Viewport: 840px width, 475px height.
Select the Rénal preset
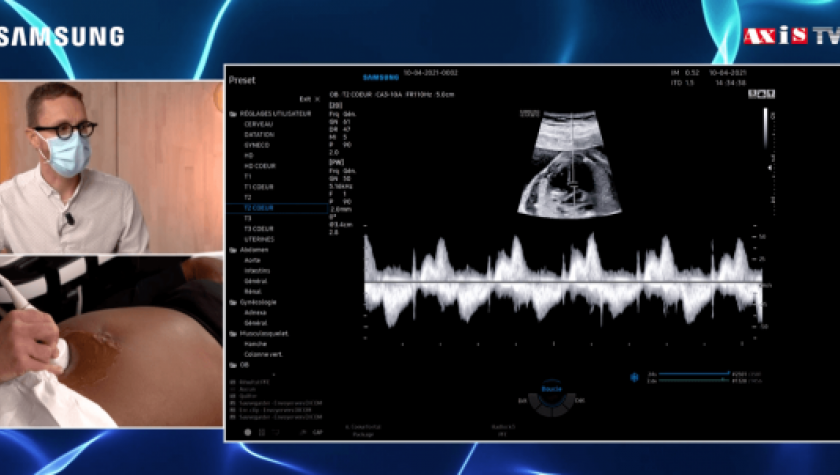click(253, 292)
